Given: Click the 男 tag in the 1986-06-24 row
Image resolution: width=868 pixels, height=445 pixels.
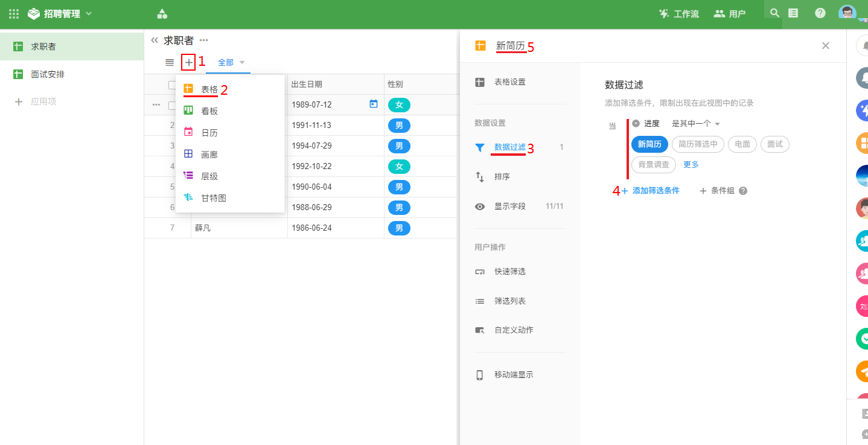Looking at the screenshot, I should [x=399, y=228].
